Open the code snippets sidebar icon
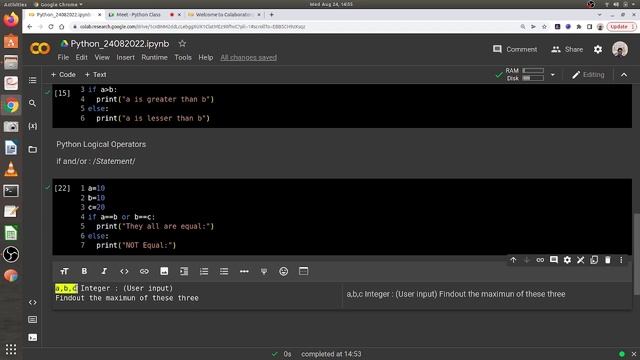This screenshot has width=640, height=360. point(33,302)
